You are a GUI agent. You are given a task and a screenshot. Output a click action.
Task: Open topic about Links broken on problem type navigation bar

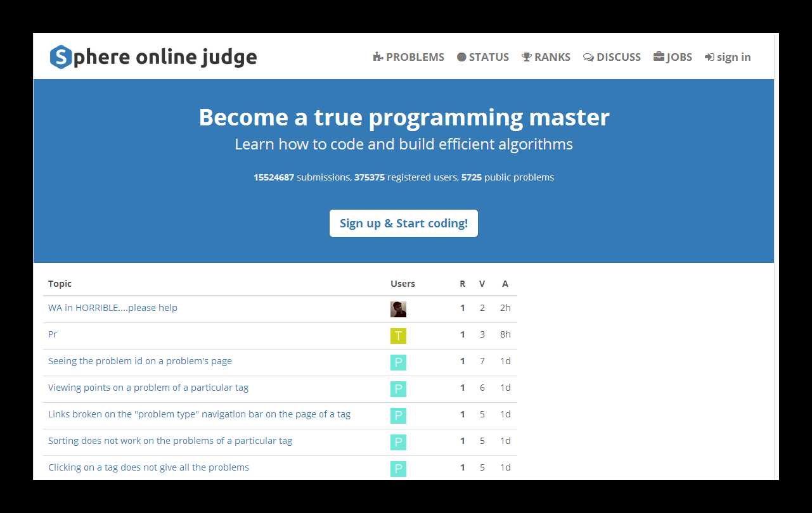click(x=199, y=414)
